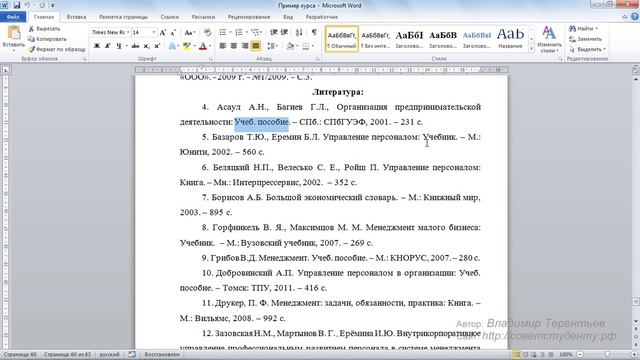Open borders dropdown
Screen dimensions: 640x360
coord(312,46)
